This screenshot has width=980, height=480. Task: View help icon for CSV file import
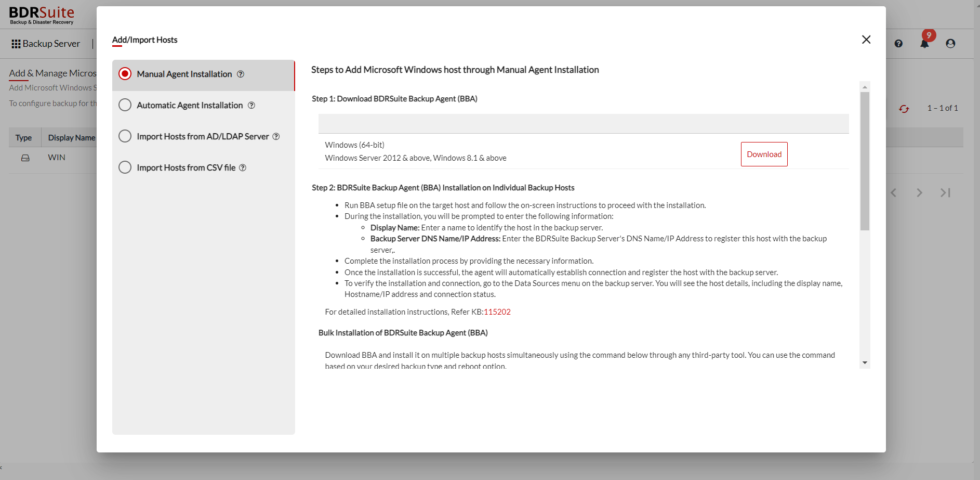point(243,167)
